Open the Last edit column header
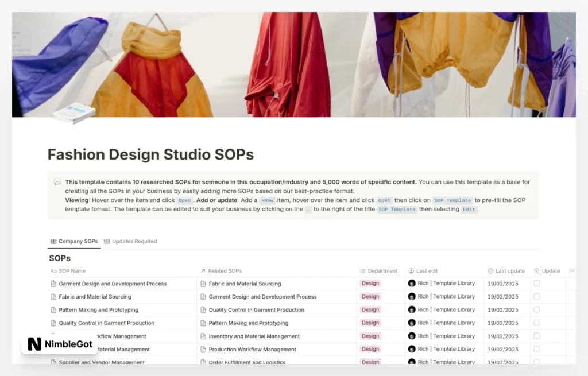Screen dimensions: 588x376 [x=423, y=270]
